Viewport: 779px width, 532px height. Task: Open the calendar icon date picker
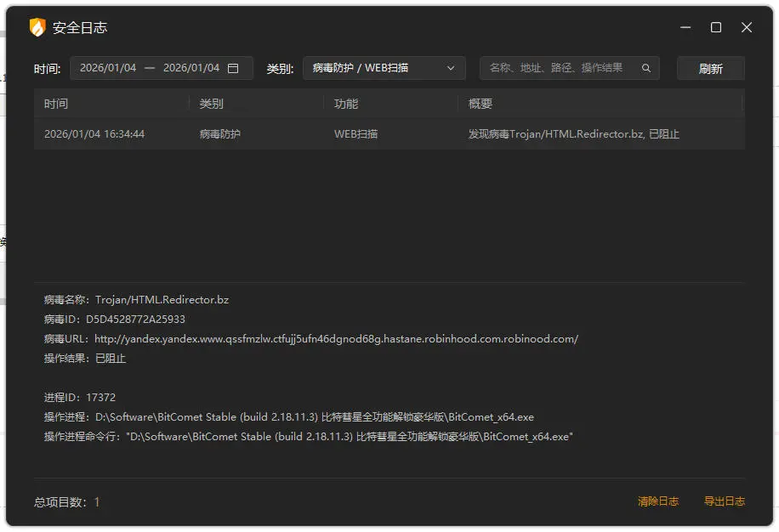(233, 68)
